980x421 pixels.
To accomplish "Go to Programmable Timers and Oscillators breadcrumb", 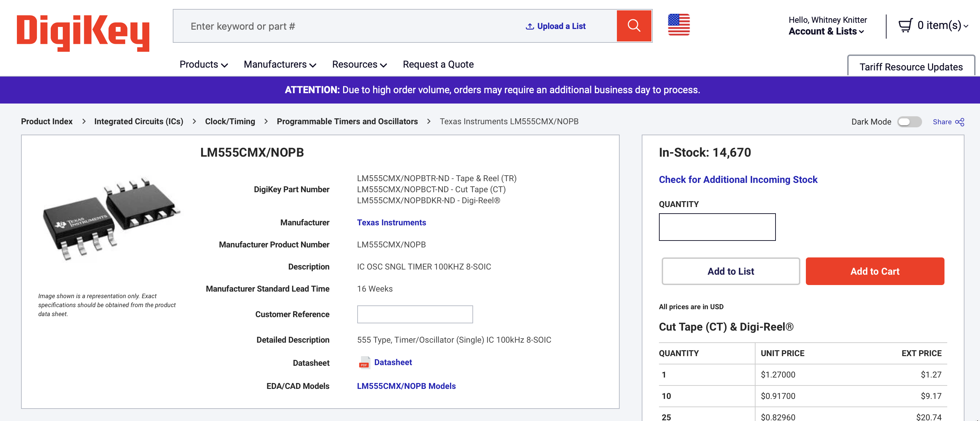I will (347, 121).
